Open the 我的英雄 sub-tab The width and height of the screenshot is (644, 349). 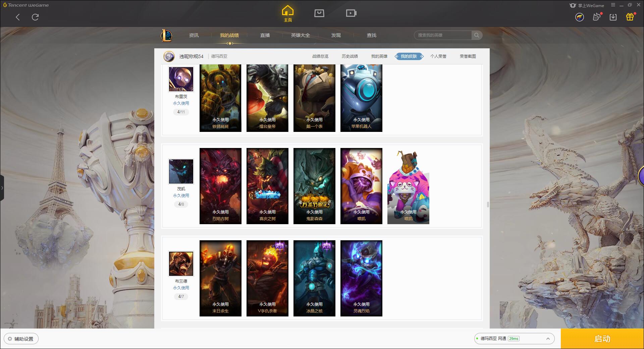point(379,56)
